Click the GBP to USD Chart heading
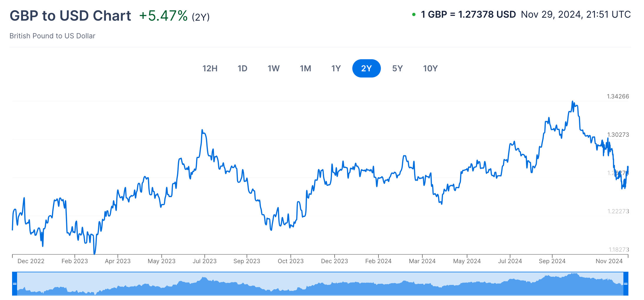This screenshot has width=644, height=300. 70,16
